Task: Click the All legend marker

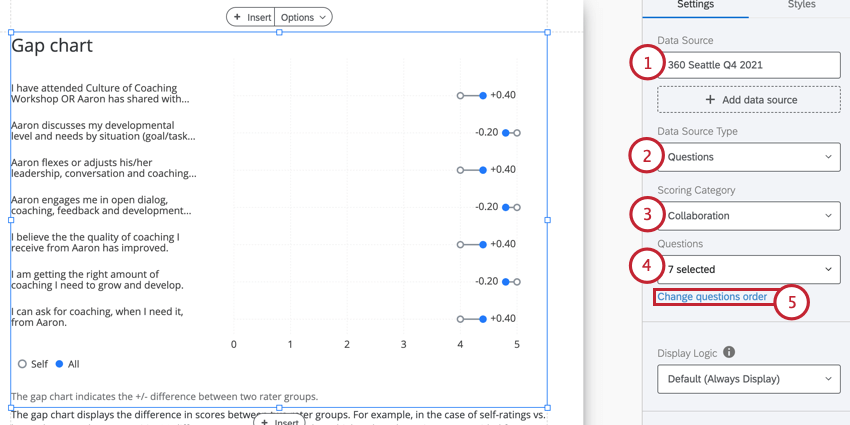Action: click(59, 364)
